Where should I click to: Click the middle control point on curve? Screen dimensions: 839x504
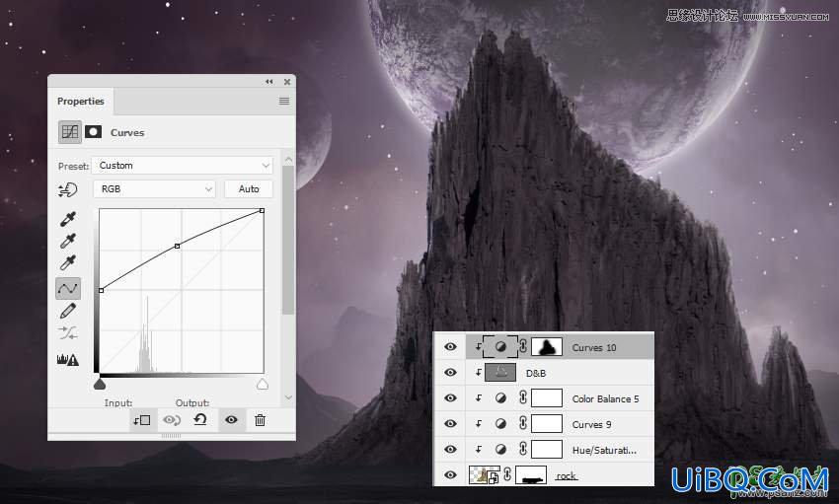click(x=177, y=246)
